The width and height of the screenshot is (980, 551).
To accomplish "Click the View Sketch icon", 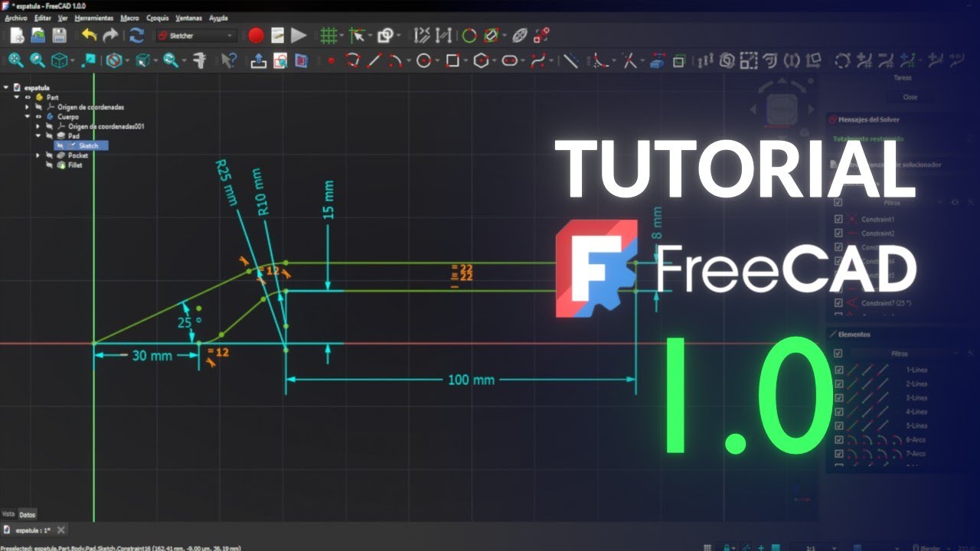I will click(x=280, y=60).
